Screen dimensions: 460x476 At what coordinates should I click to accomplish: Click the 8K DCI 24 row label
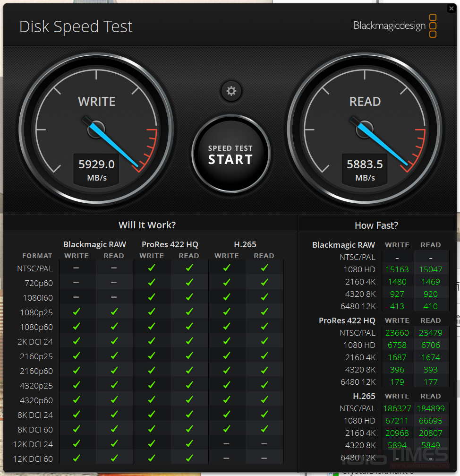(35, 415)
